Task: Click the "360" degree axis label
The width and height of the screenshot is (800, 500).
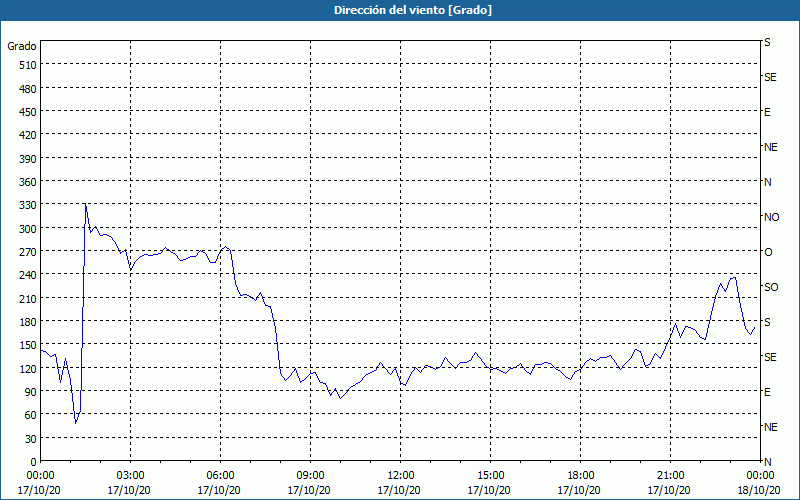Action: tap(28, 182)
